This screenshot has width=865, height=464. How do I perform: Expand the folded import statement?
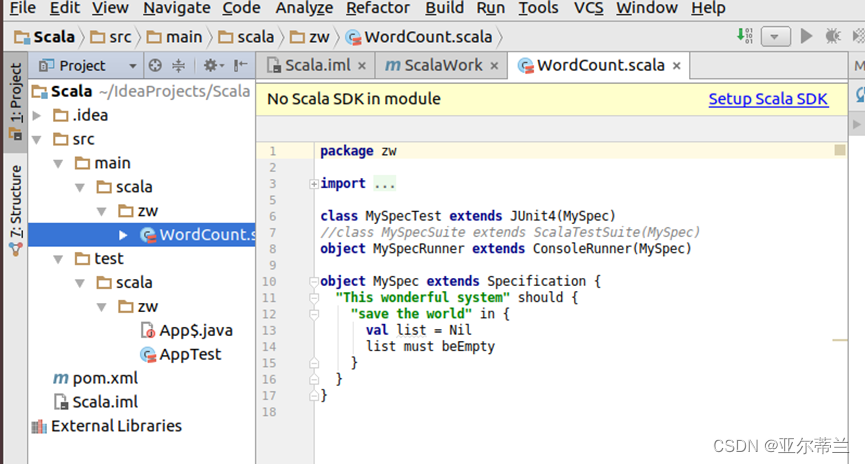coord(314,184)
